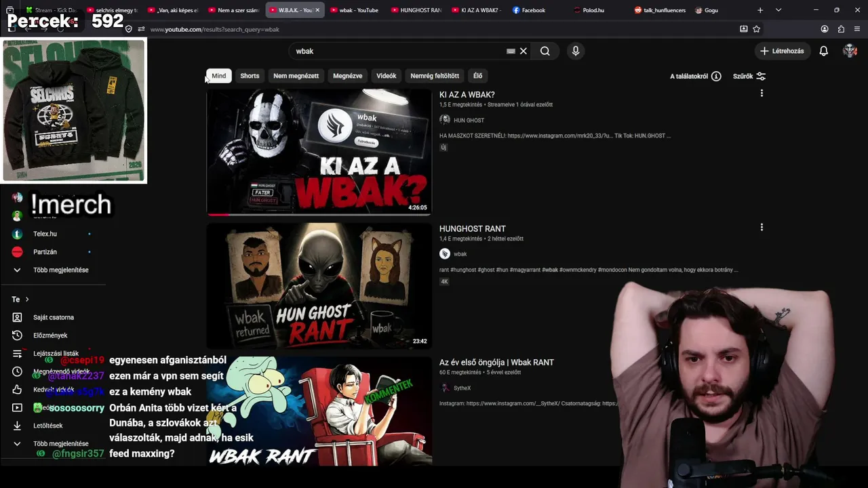Open Saját csatorna in sidebar

coord(53,317)
